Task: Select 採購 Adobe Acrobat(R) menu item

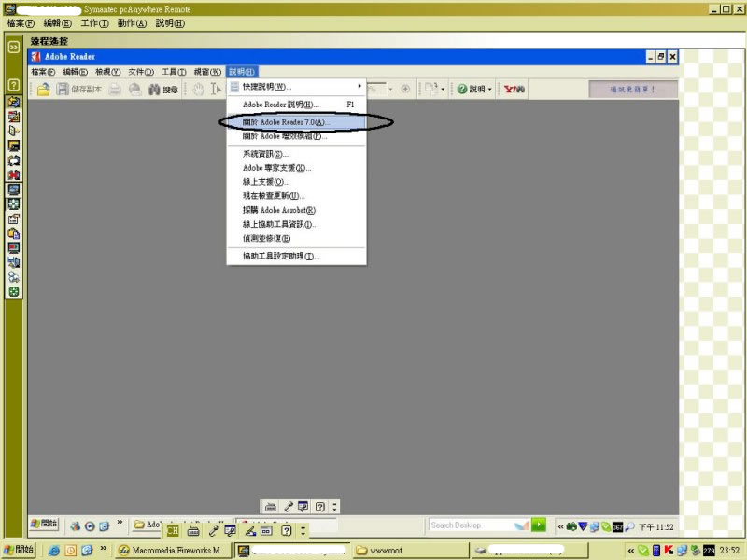Action: pos(296,210)
